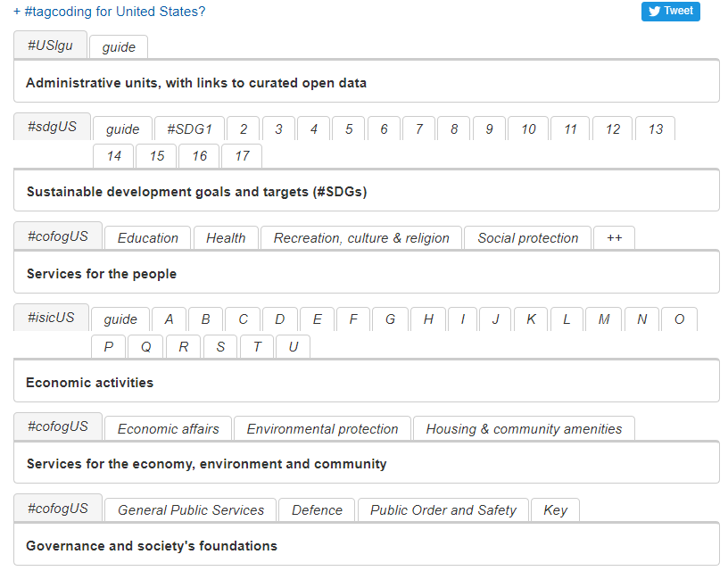The height and width of the screenshot is (571, 728).
Task: Open the Key tab beside Public Order and Safety
Action: 555,509
